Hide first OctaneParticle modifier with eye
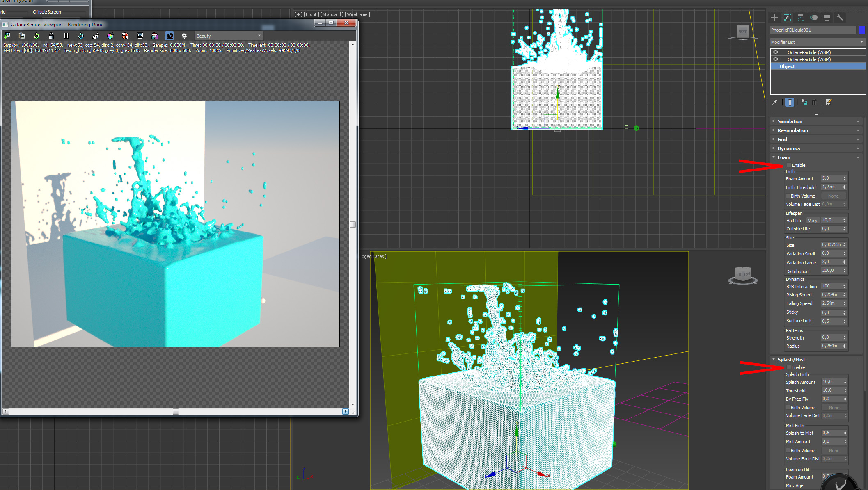Screen dimensions: 868x490 776,52
